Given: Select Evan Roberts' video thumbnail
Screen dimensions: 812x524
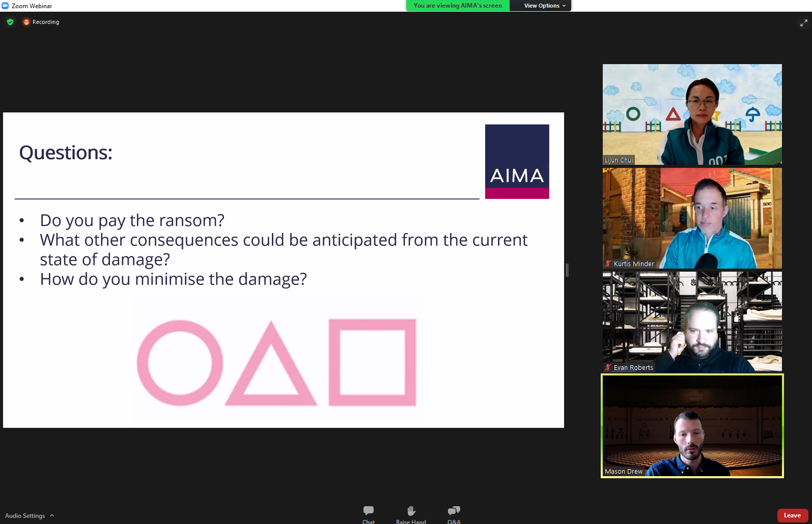Looking at the screenshot, I should 692,322.
